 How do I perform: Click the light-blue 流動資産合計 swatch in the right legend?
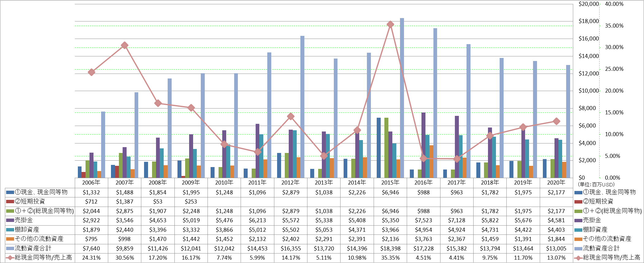click(x=578, y=249)
